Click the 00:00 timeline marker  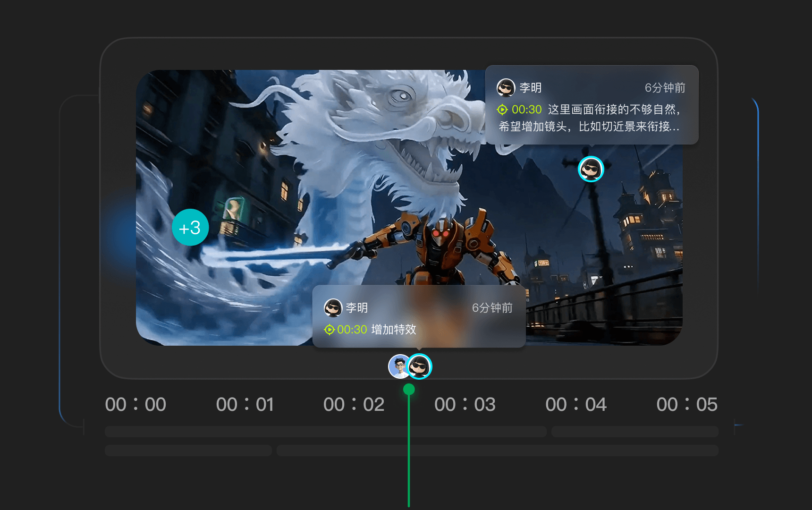pos(135,405)
